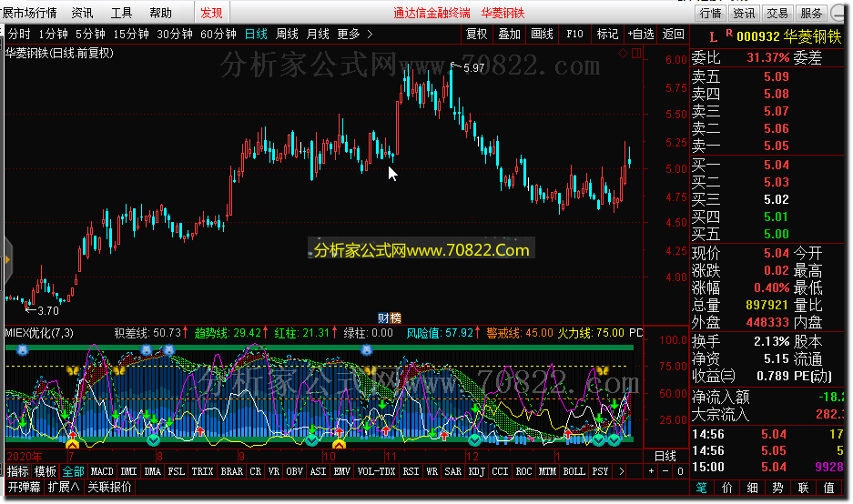Select the 30分钟 period
This screenshot has width=853, height=504.
pyautogui.click(x=175, y=35)
